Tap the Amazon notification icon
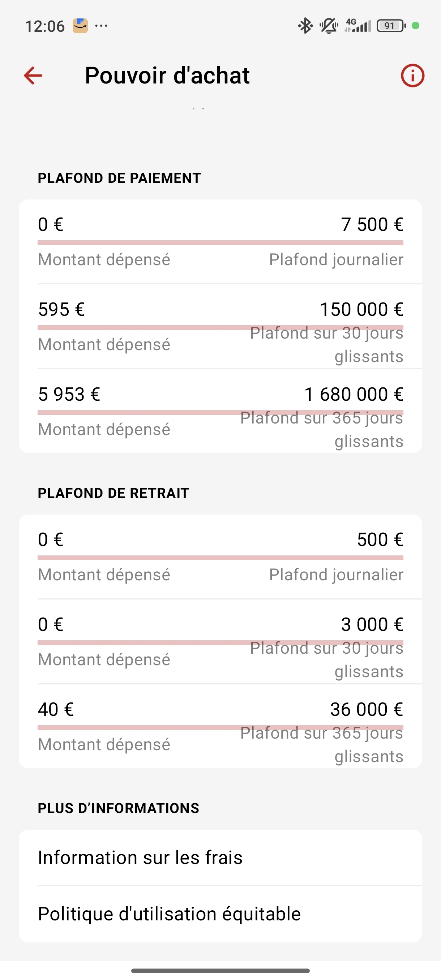 click(80, 26)
